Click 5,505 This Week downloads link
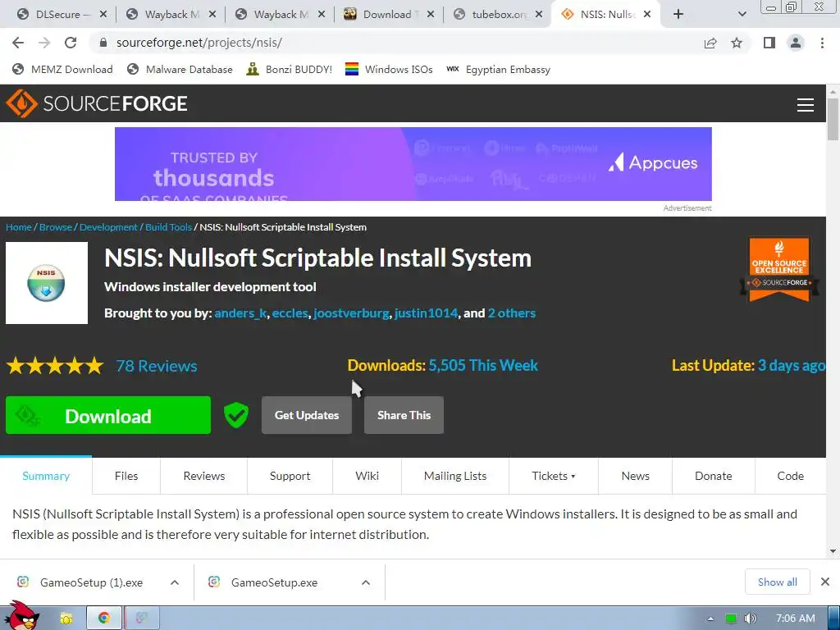Screen dimensions: 840x630 pyautogui.click(x=483, y=365)
